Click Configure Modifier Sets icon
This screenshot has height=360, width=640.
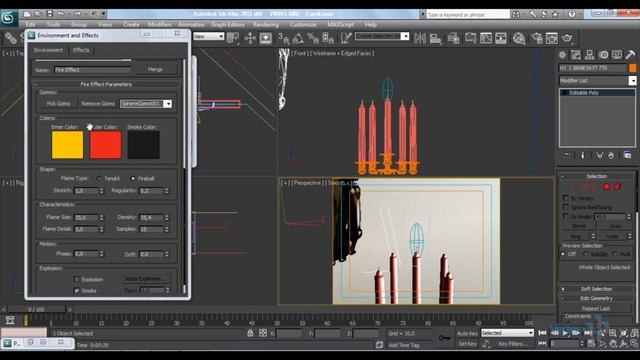coord(627,155)
